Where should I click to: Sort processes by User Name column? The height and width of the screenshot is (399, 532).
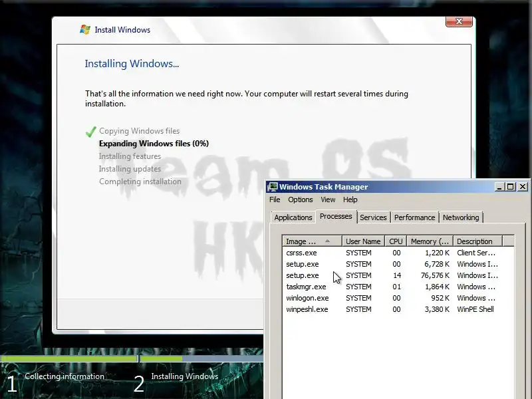click(x=363, y=241)
